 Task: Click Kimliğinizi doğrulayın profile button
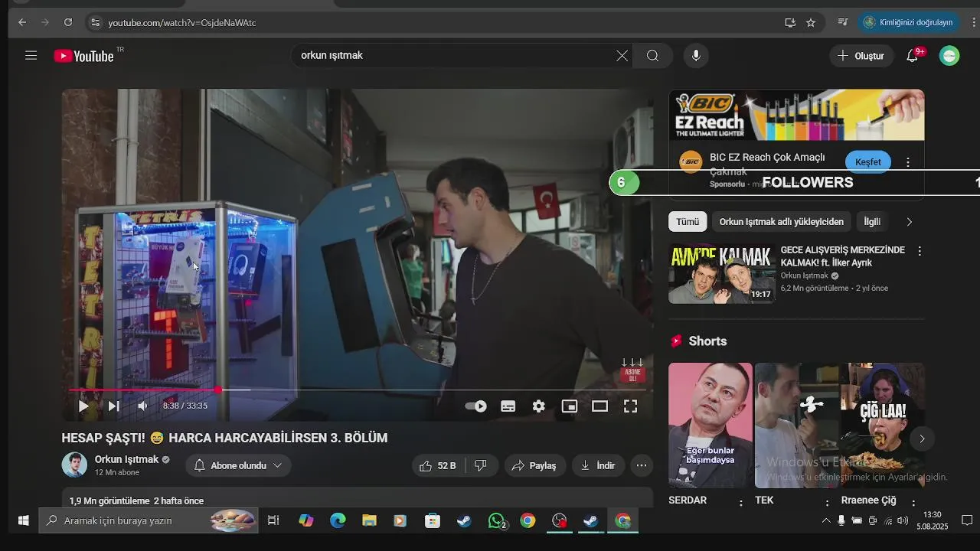pyautogui.click(x=909, y=22)
